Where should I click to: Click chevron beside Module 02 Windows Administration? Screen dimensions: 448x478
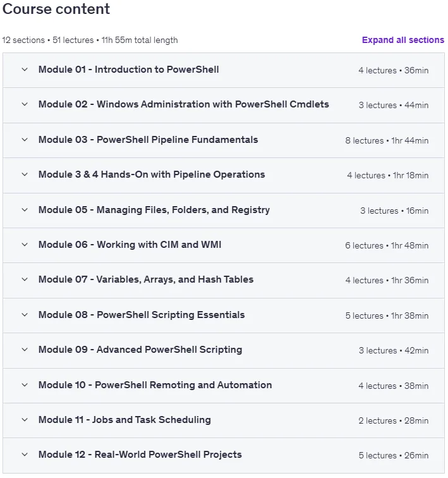pyautogui.click(x=25, y=104)
